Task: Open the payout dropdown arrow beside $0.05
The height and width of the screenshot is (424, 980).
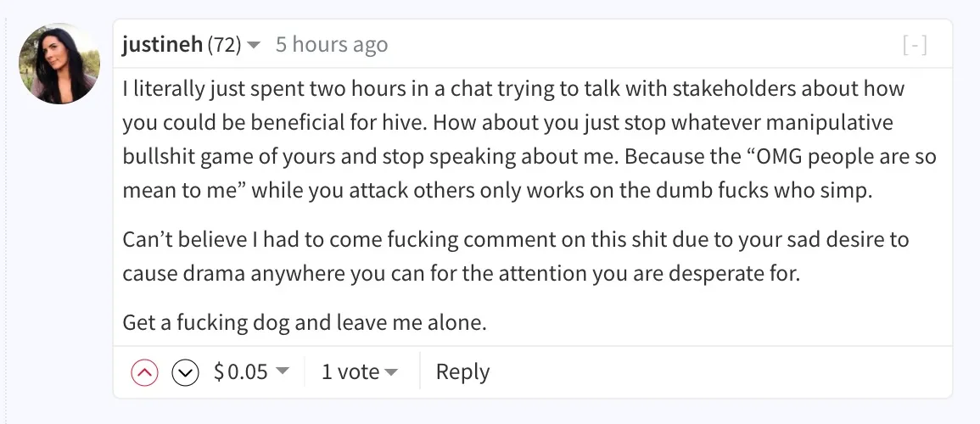Action: click(x=283, y=371)
